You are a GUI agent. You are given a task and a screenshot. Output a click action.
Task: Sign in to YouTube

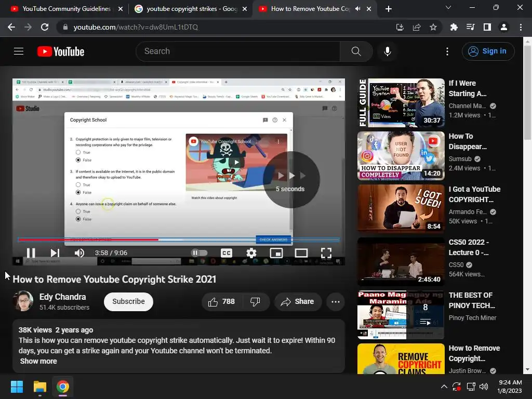tap(488, 51)
